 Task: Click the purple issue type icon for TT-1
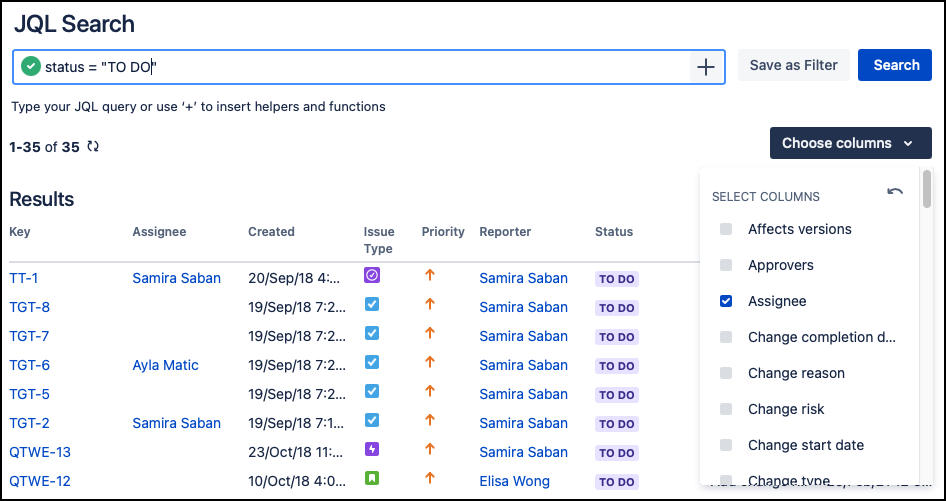pyautogui.click(x=372, y=276)
